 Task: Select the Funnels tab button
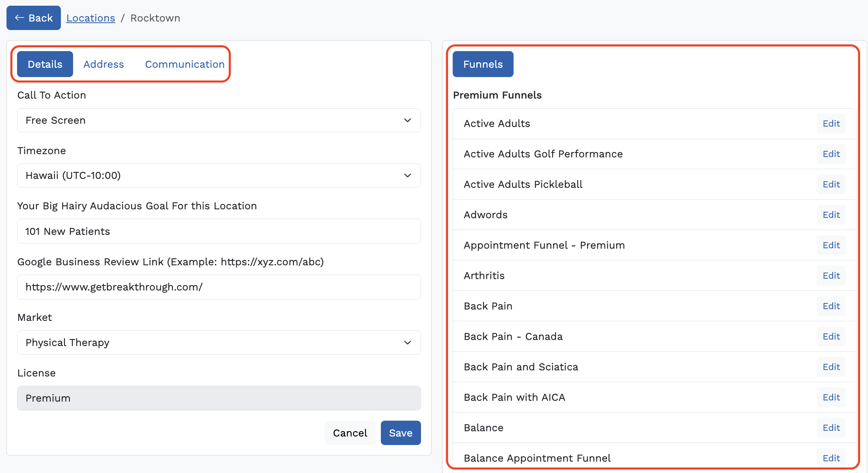(483, 64)
